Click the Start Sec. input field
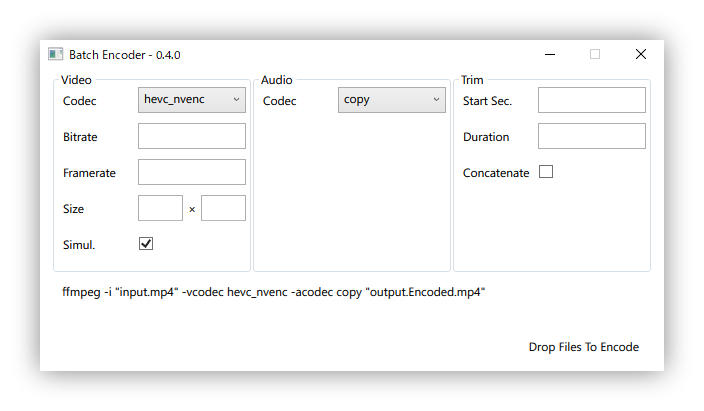Image resolution: width=704 pixels, height=411 pixels. click(x=591, y=100)
